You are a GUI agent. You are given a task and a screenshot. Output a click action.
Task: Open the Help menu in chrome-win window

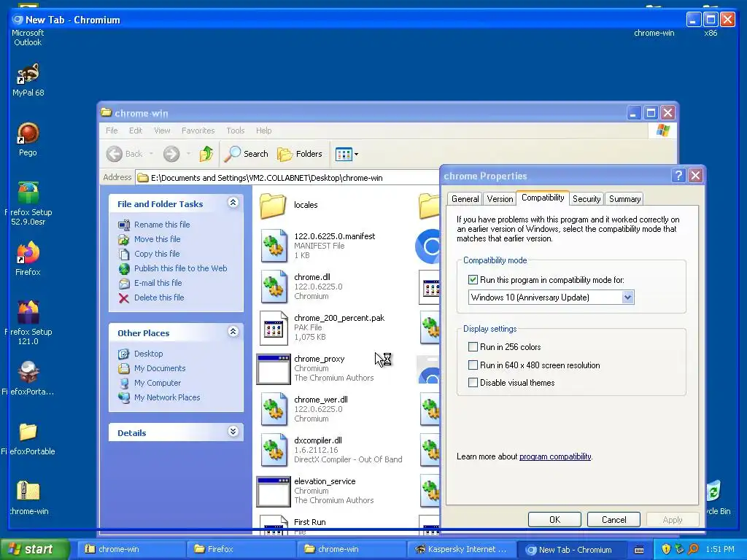click(x=263, y=131)
